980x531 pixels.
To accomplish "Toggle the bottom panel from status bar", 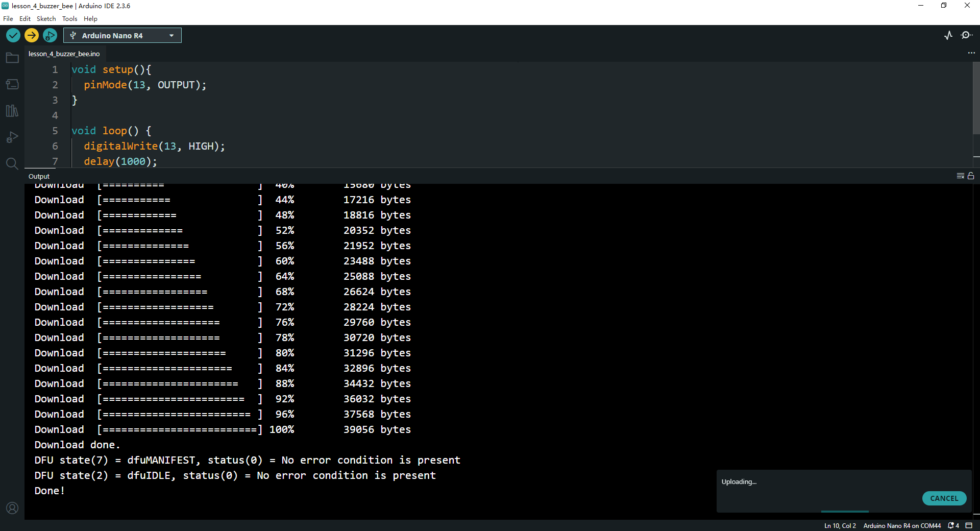I will tap(969, 525).
